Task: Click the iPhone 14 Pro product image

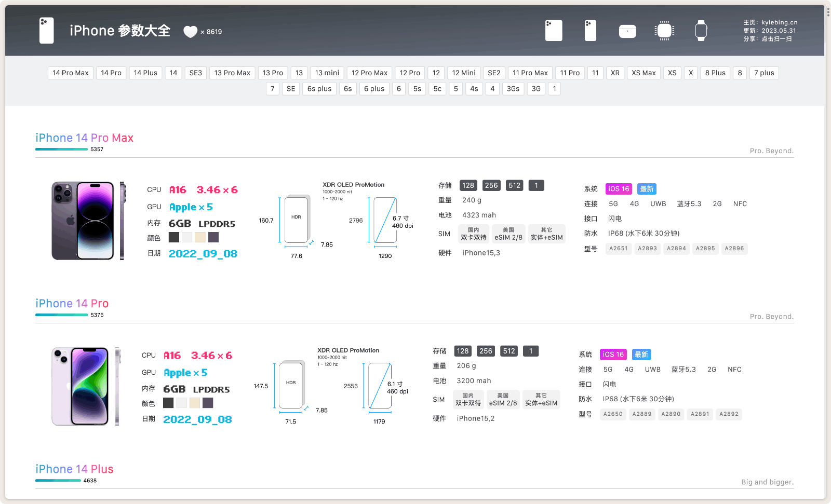Action: 86,386
